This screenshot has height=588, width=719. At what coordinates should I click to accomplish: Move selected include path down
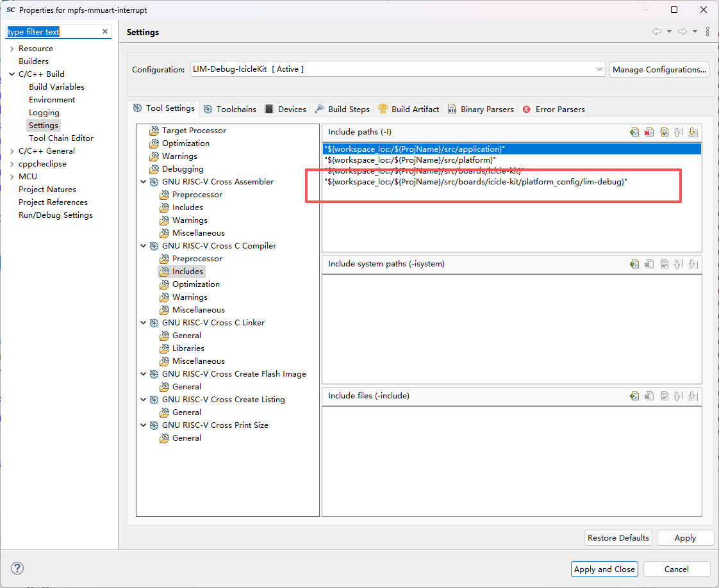[693, 132]
